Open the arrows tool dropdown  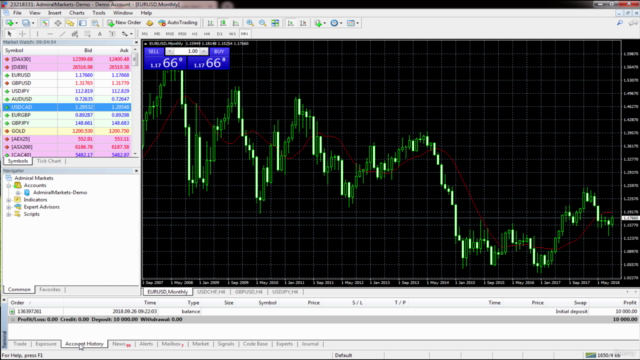tap(131, 34)
